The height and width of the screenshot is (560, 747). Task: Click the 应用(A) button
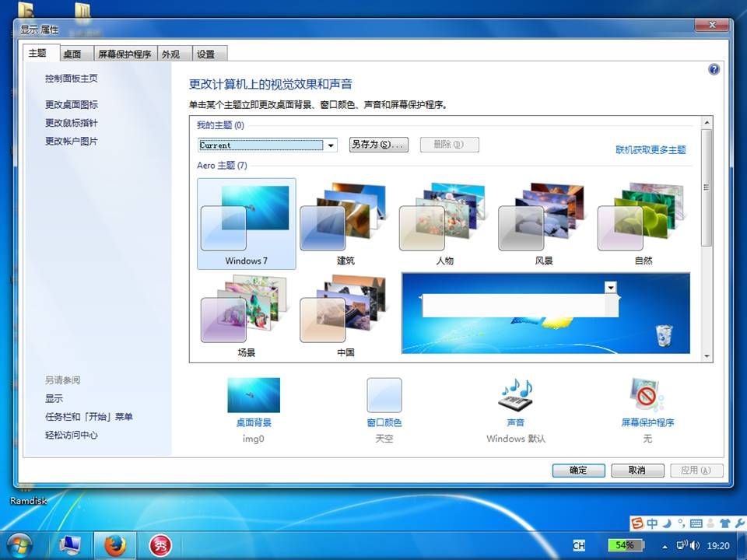[x=696, y=471]
